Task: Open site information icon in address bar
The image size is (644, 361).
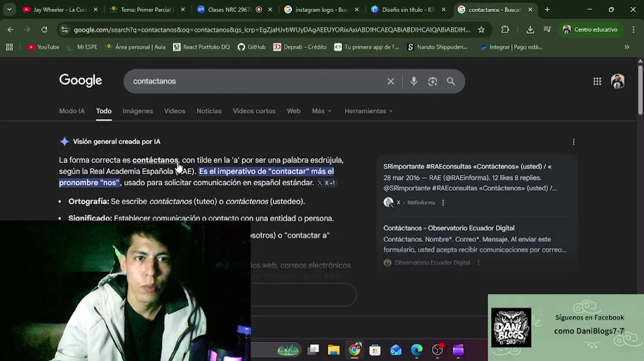Action: 64,30
